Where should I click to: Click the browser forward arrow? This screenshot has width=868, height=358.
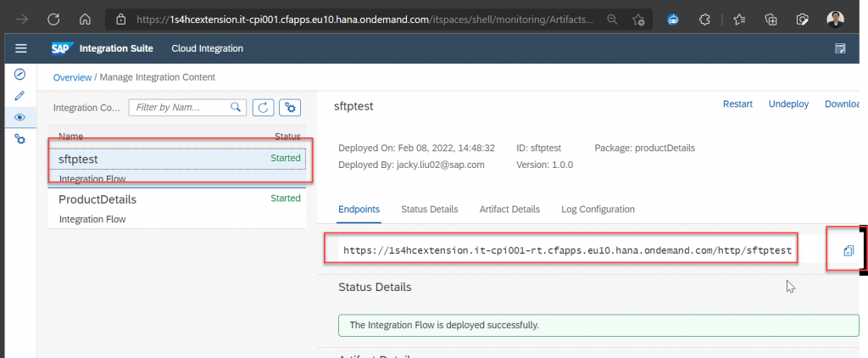[22, 20]
